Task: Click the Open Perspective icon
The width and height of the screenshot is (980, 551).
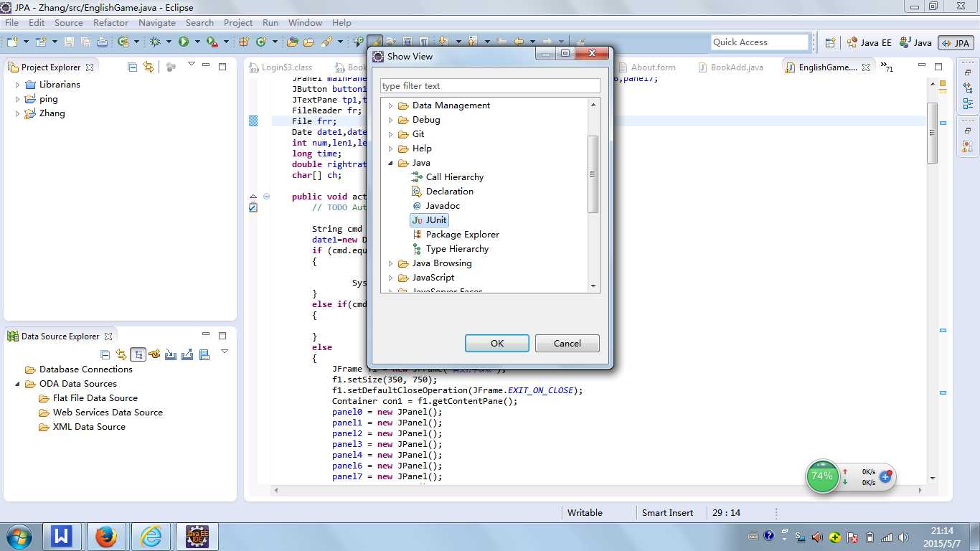Action: pyautogui.click(x=830, y=42)
